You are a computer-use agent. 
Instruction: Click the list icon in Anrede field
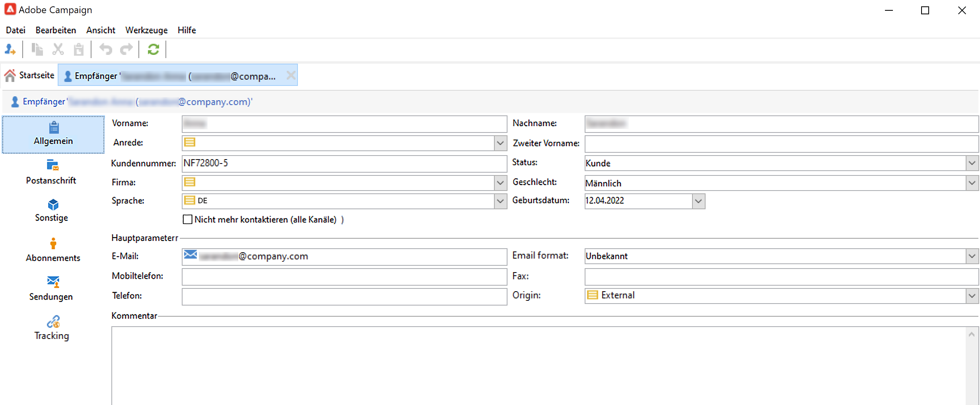tap(190, 142)
